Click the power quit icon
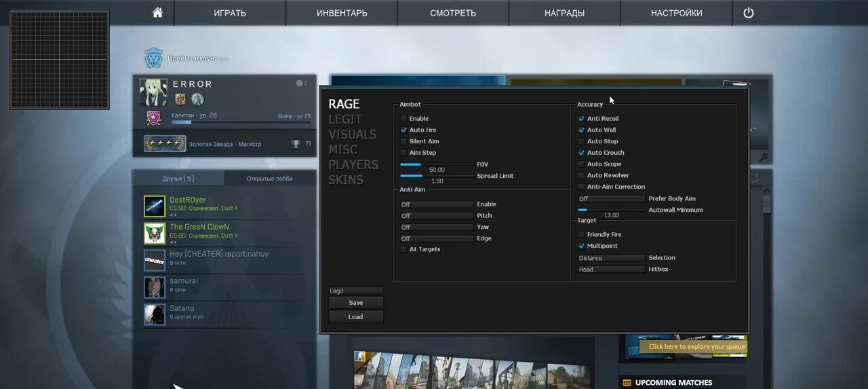Viewport: 868px width, 389px height. tap(749, 13)
